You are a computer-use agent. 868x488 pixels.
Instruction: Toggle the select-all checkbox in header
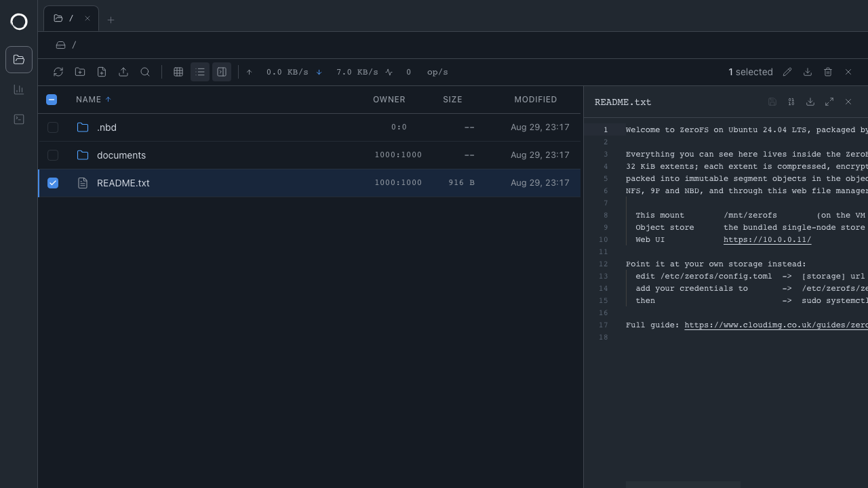tap(52, 100)
